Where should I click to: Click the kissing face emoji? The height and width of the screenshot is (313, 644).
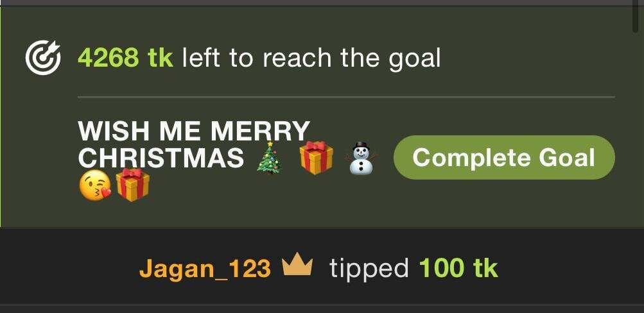94,185
